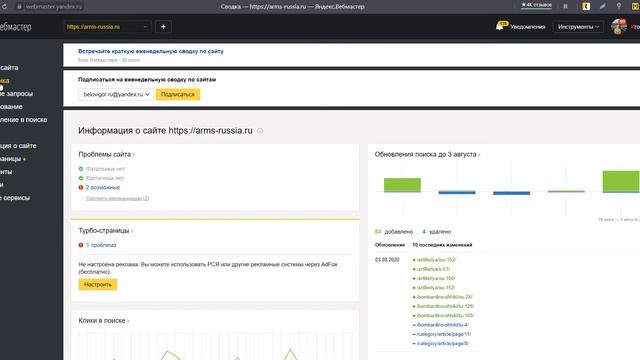Click Уведомления in the header
640x360 pixels.
pyautogui.click(x=528, y=27)
